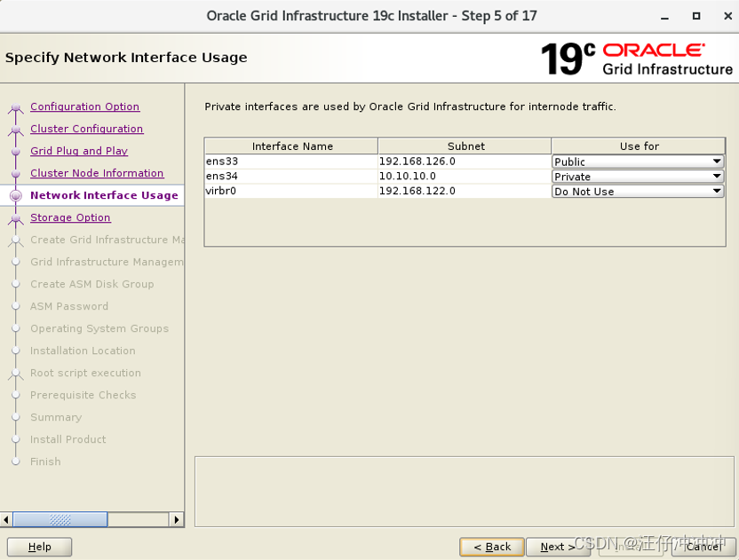Navigate to the Storage Option step
739x560 pixels.
70,217
